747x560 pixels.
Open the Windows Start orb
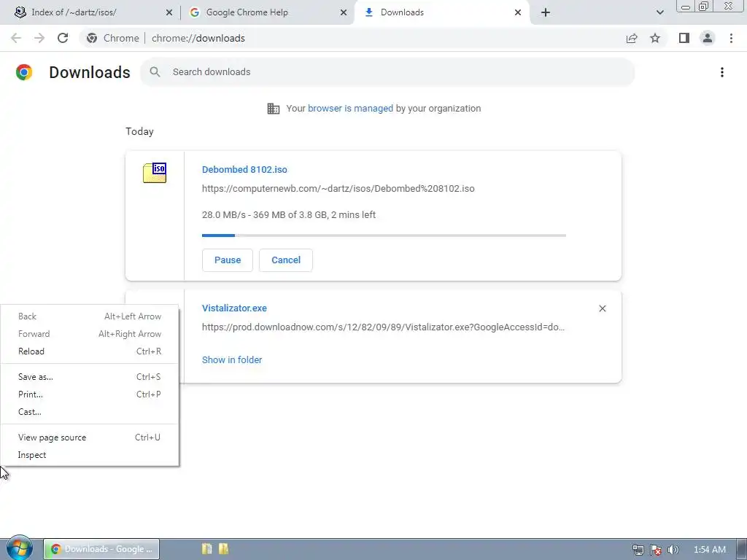click(20, 548)
